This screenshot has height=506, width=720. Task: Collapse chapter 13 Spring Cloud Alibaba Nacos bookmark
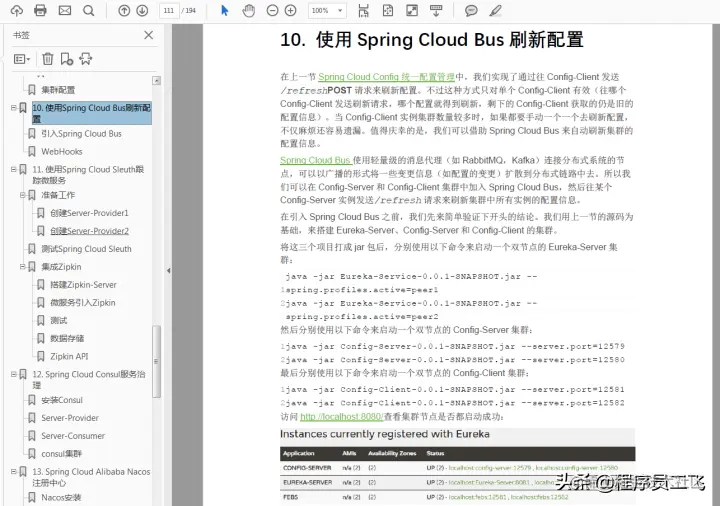(14, 471)
